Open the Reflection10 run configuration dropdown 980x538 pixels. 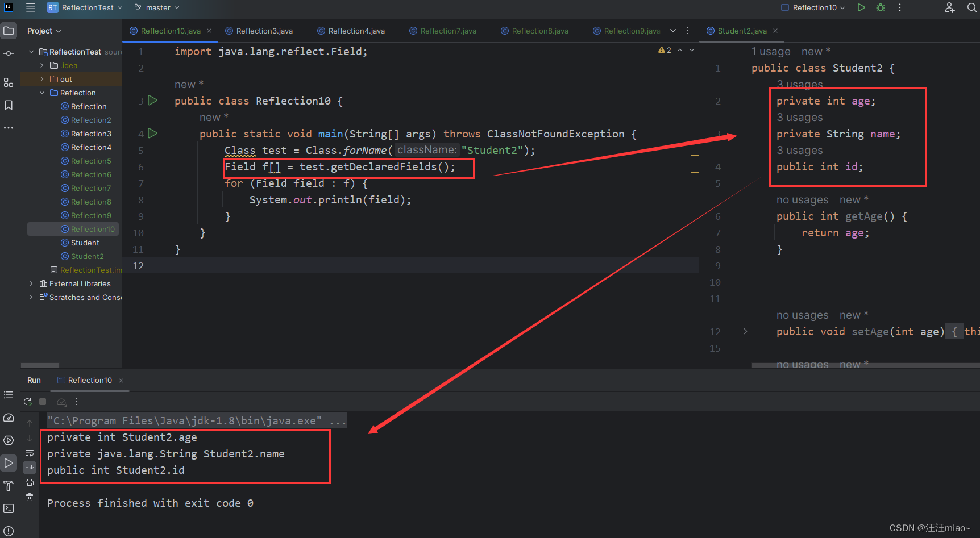(813, 7)
